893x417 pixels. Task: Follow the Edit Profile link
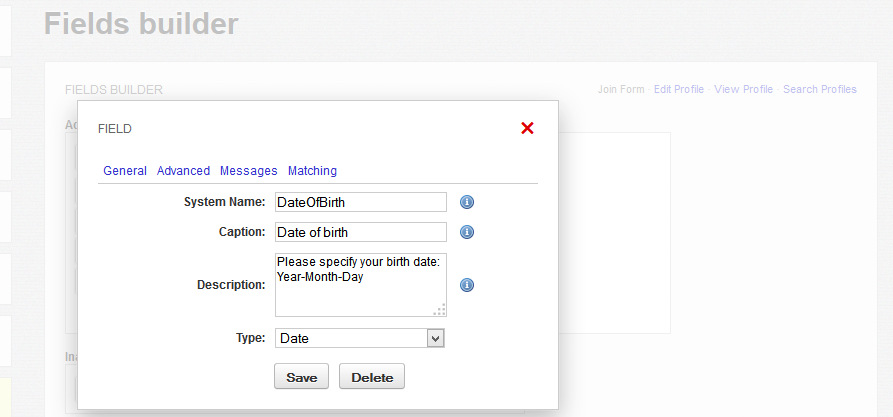click(679, 89)
